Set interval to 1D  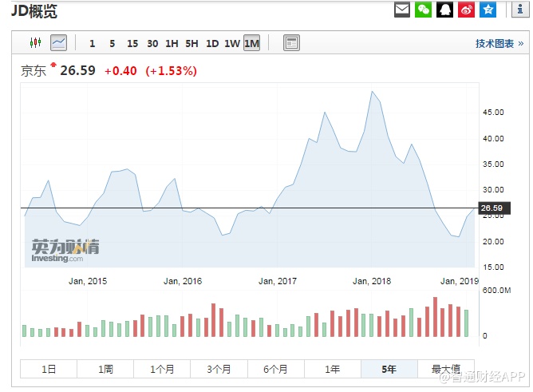[212, 44]
